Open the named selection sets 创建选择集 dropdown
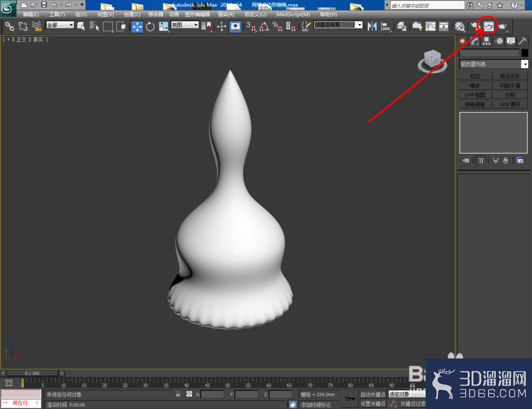This screenshot has width=532, height=409. coord(338,25)
